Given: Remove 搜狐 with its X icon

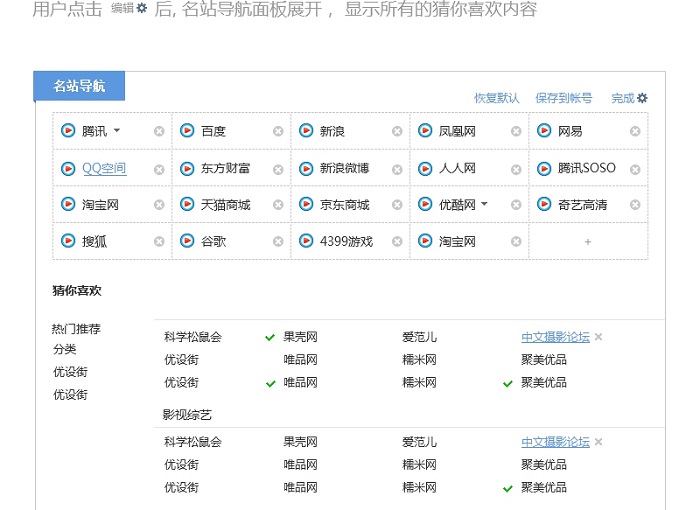Looking at the screenshot, I should [x=159, y=242].
